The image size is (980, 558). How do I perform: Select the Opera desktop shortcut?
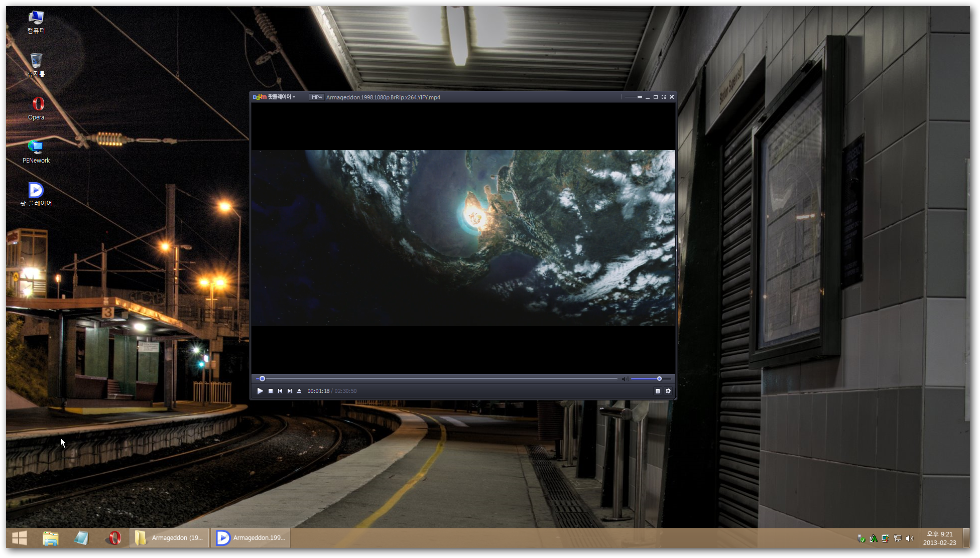click(36, 108)
